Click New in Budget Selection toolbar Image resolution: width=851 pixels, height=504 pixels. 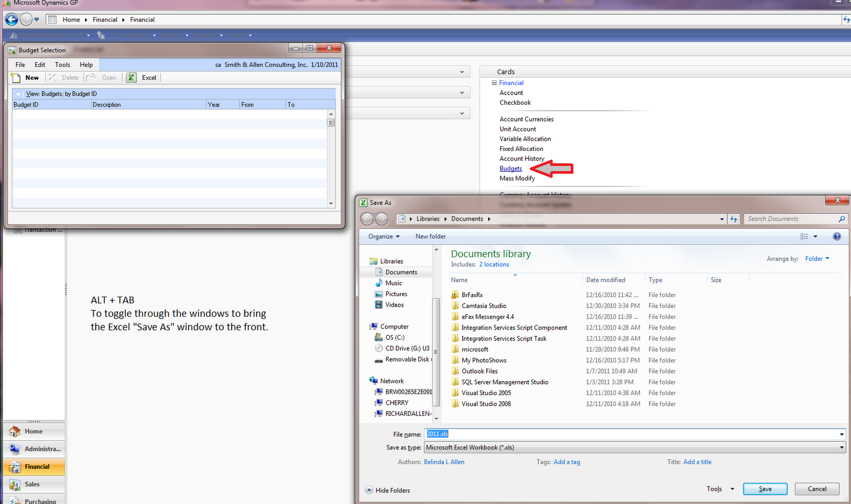click(26, 78)
